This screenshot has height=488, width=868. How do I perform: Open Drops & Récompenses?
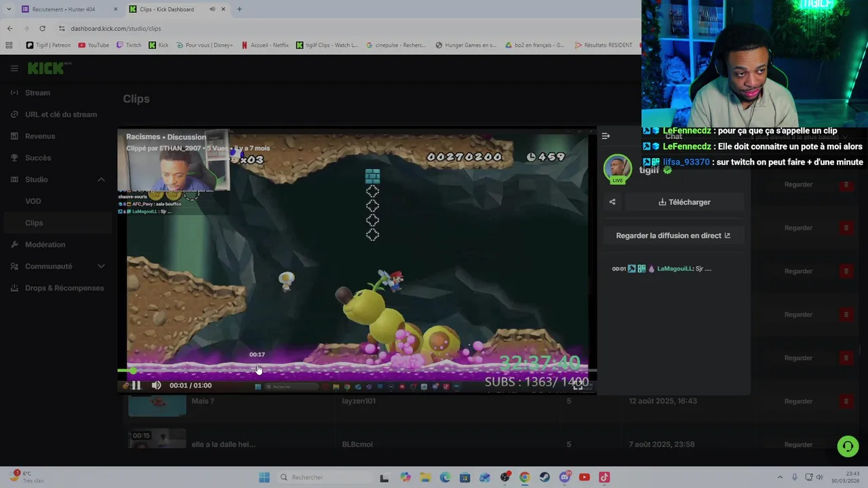tap(56, 288)
